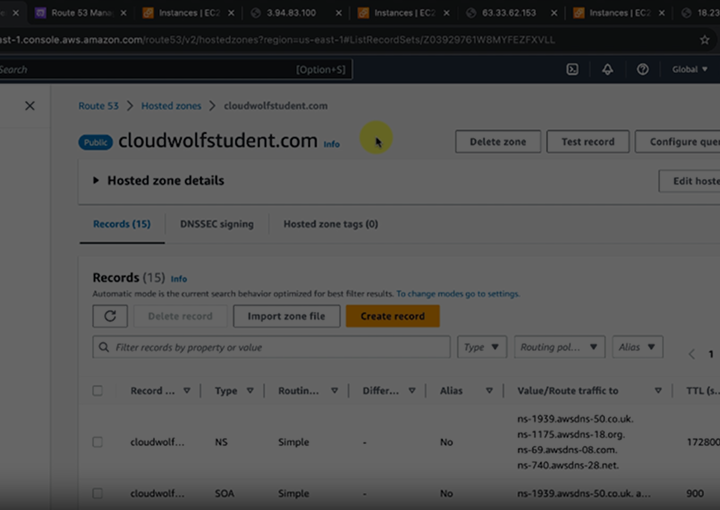
Task: Click the refresh records button
Action: (110, 316)
